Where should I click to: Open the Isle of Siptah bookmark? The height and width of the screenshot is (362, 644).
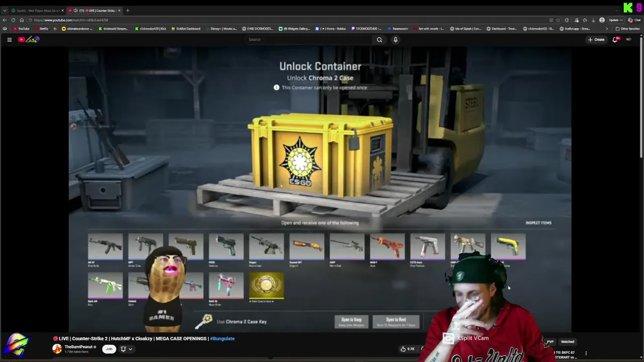(465, 29)
